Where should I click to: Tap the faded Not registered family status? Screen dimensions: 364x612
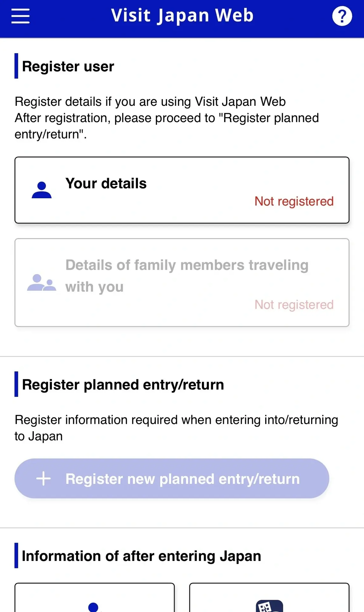(x=294, y=305)
